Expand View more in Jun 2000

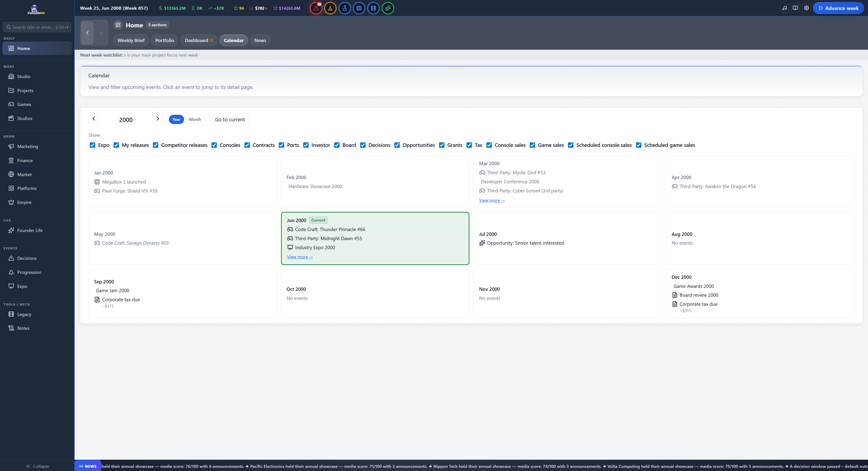pos(300,257)
